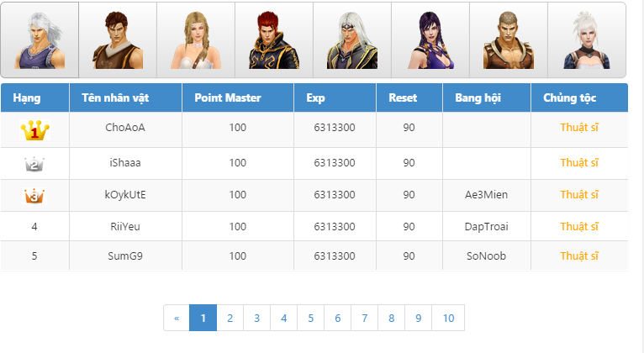Select the short blond male character portrait
The height and width of the screenshot is (353, 644).
click(x=509, y=40)
